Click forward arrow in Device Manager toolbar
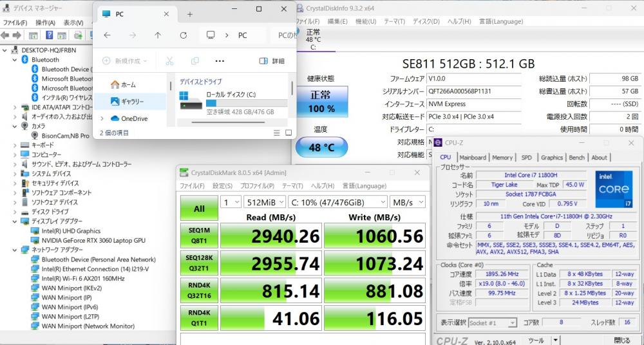 tap(17, 35)
